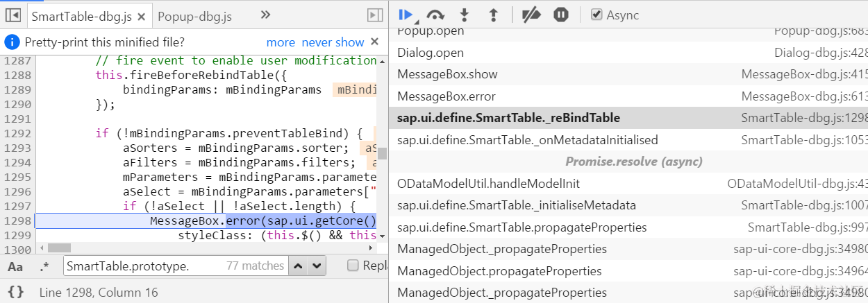Deactivate breakpoints icon

[x=531, y=15]
